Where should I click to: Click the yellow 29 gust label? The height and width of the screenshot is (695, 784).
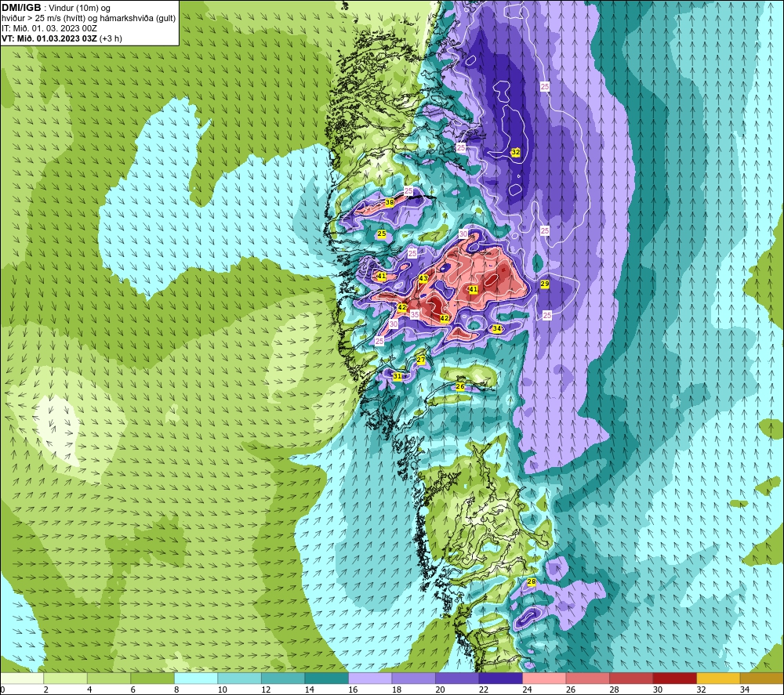pos(545,284)
